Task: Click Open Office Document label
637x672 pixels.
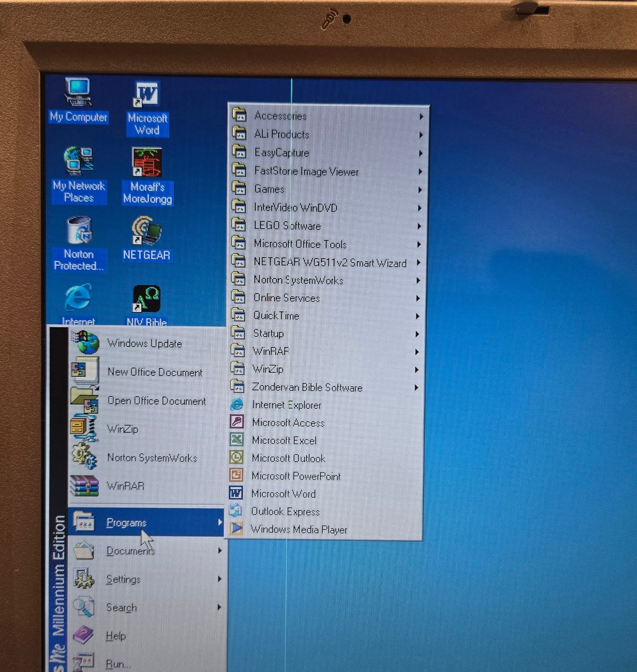Action: (x=157, y=400)
